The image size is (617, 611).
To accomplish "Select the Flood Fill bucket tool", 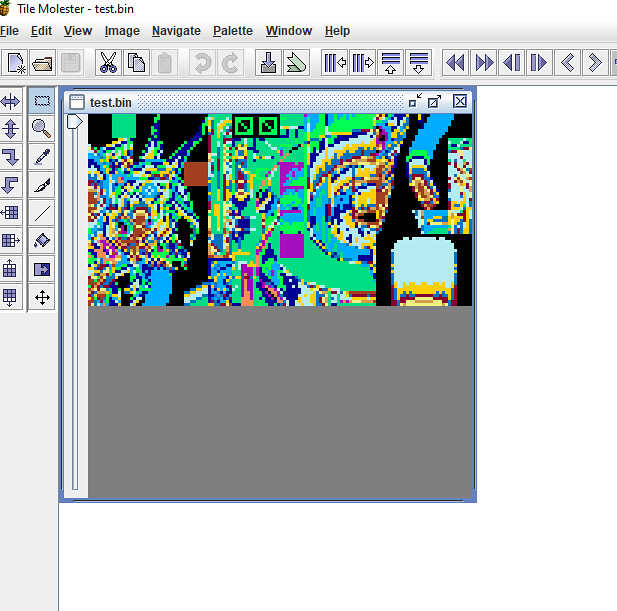I will [x=41, y=240].
